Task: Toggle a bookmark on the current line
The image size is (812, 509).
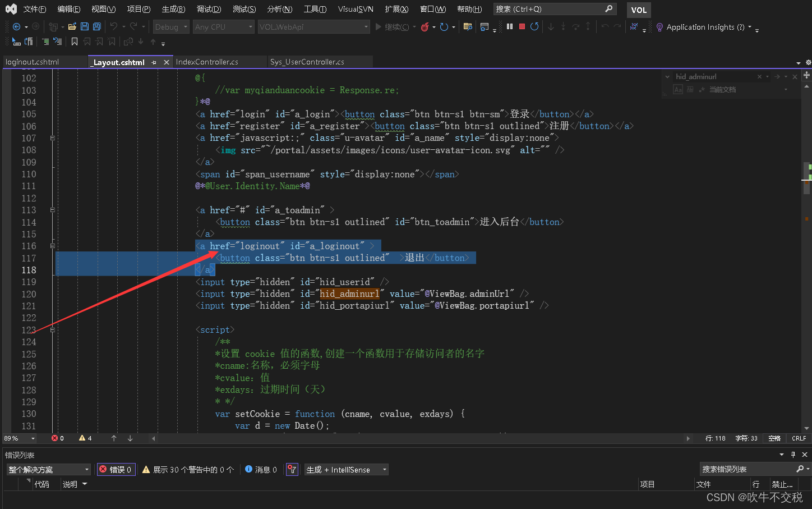Action: point(75,42)
